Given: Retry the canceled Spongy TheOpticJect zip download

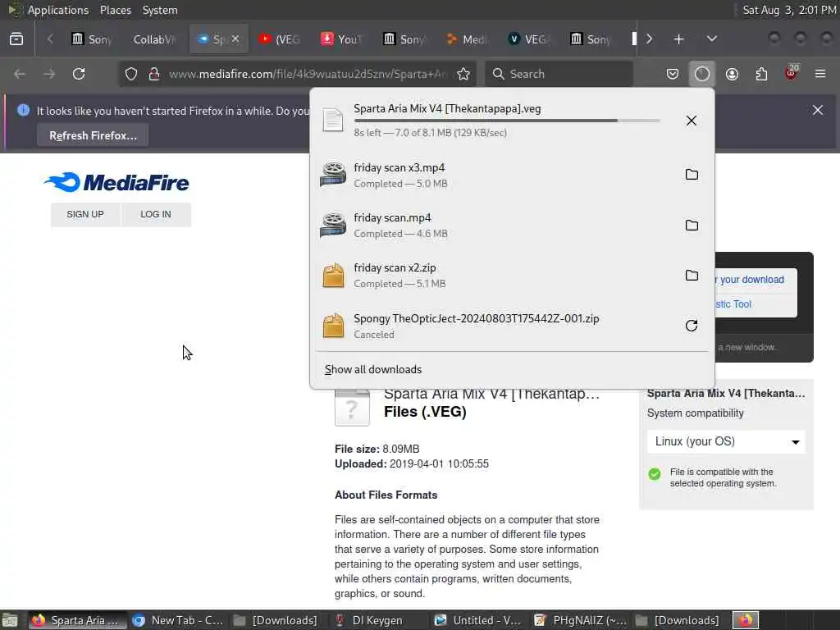Looking at the screenshot, I should pos(692,326).
